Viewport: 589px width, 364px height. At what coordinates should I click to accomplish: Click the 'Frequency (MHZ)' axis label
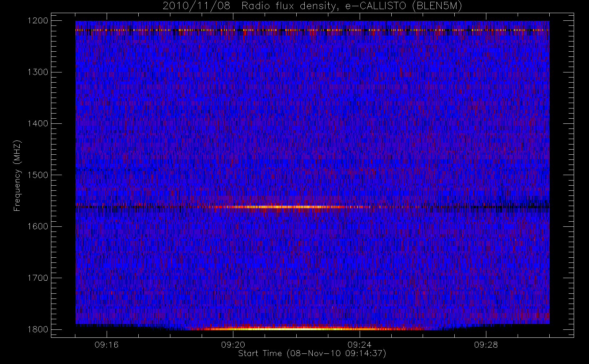click(17, 175)
